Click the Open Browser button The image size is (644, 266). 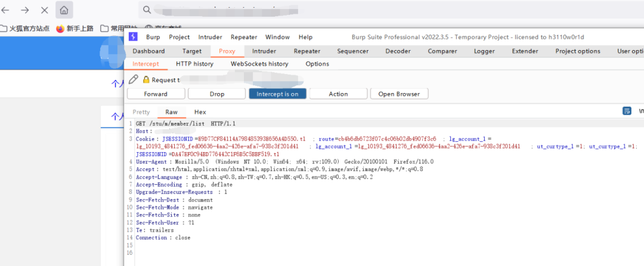coord(399,94)
